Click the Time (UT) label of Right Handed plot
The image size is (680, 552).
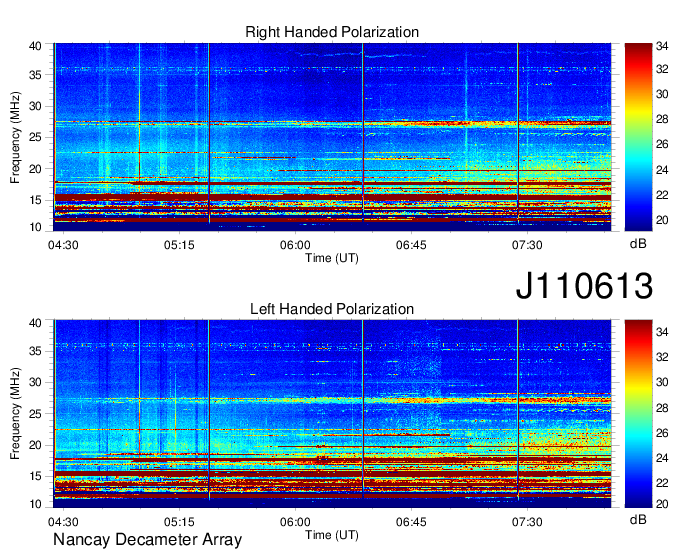(x=332, y=258)
